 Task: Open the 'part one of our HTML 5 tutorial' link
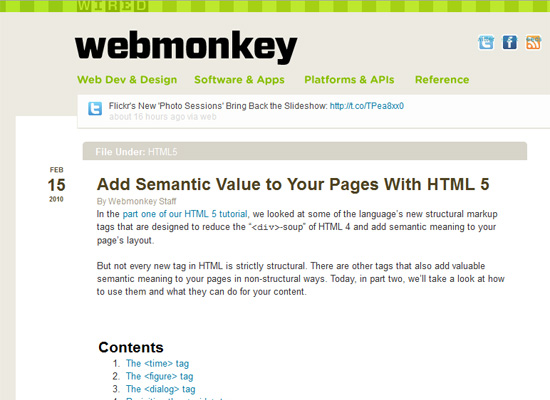click(x=185, y=214)
